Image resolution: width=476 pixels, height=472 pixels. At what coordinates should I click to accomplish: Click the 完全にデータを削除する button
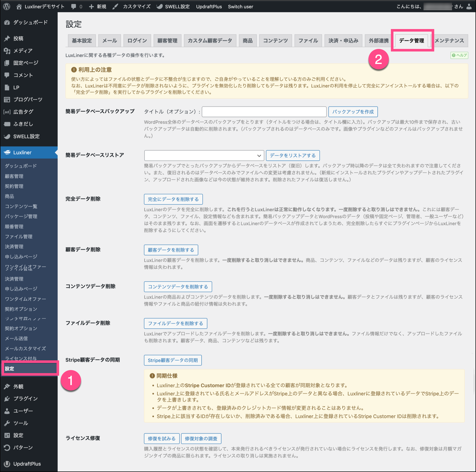(x=173, y=199)
